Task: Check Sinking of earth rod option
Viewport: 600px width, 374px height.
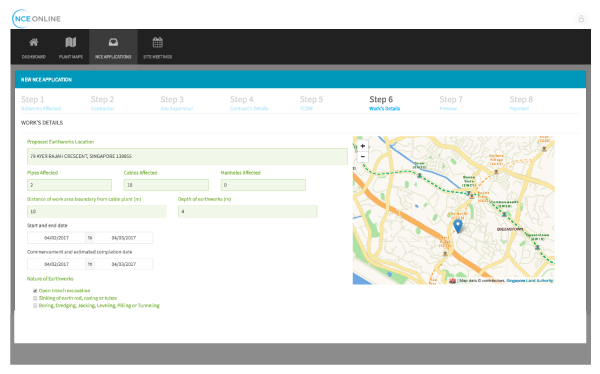Action: tap(35, 298)
